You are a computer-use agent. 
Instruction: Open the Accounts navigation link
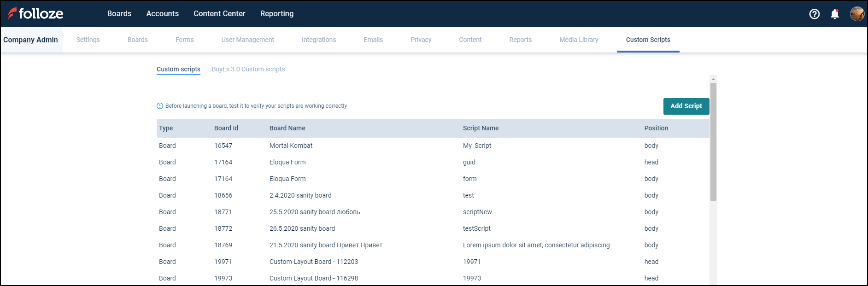click(x=162, y=14)
